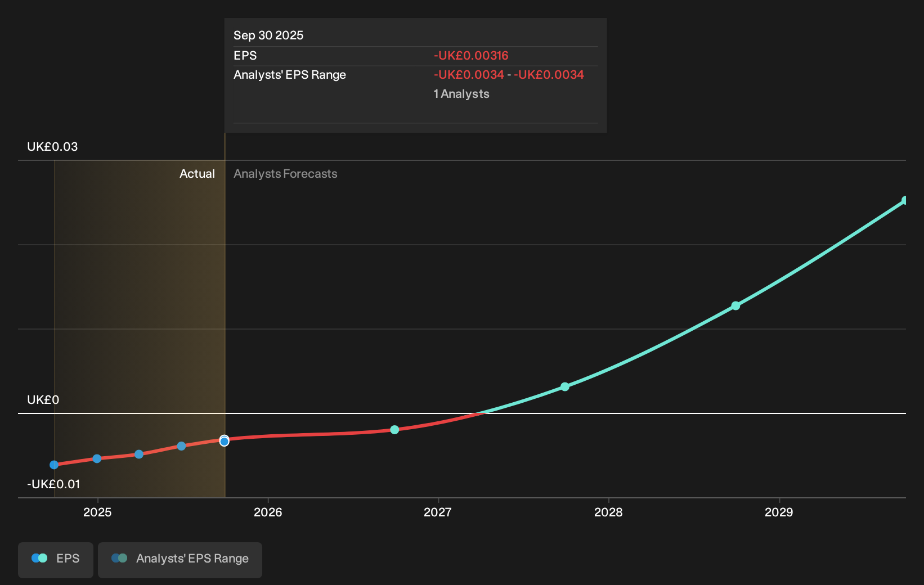Click the Actual region label
The image size is (924, 585).
[x=197, y=174]
